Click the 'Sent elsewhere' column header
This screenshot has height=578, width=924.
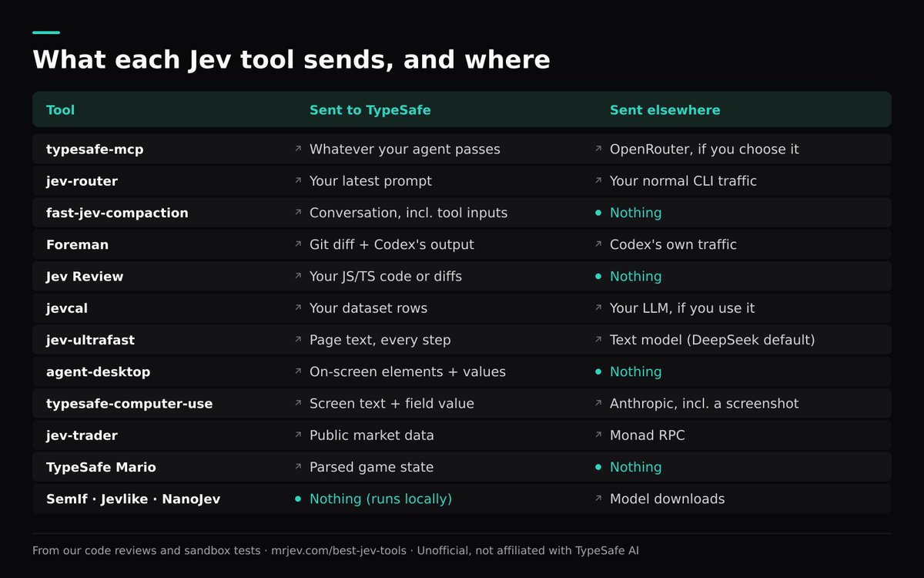[x=665, y=109]
